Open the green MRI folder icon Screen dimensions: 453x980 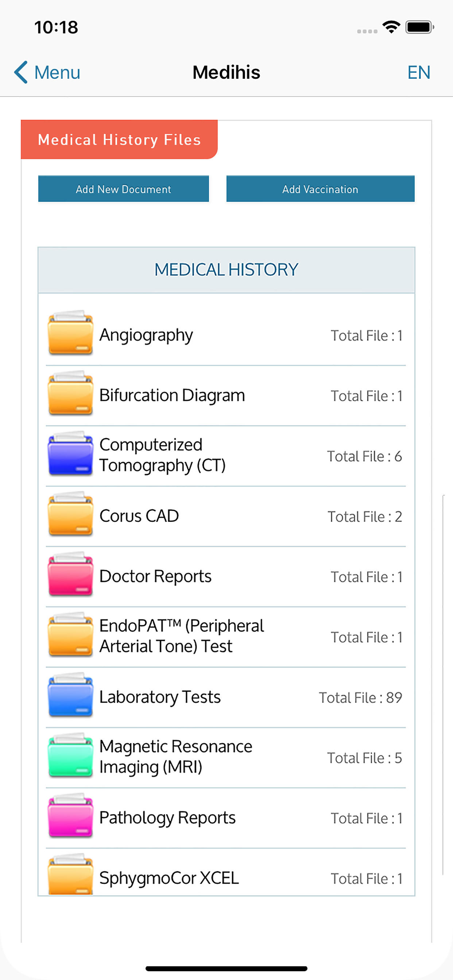pos(70,756)
